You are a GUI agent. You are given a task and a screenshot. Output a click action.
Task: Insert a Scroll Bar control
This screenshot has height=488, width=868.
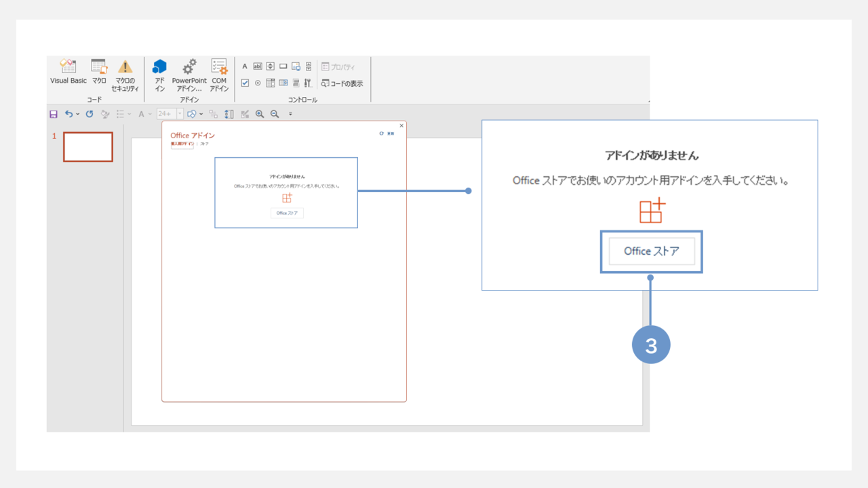coord(309,66)
